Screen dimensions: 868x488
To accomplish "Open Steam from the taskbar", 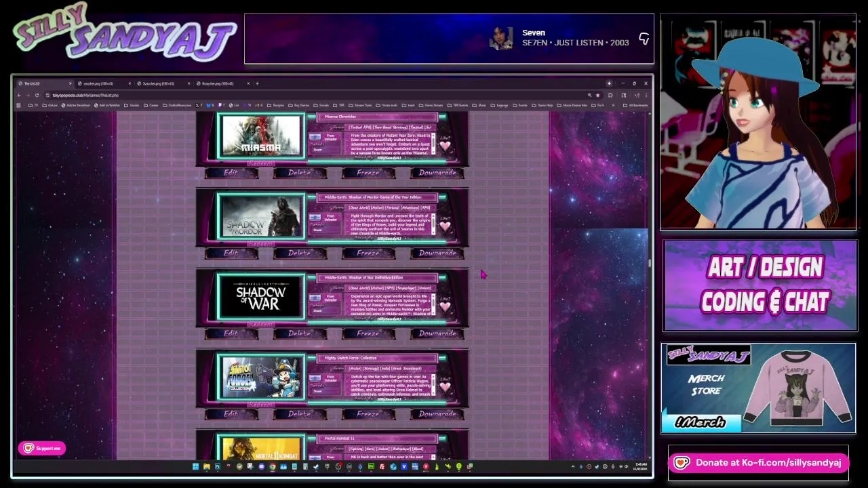I will coord(316,466).
